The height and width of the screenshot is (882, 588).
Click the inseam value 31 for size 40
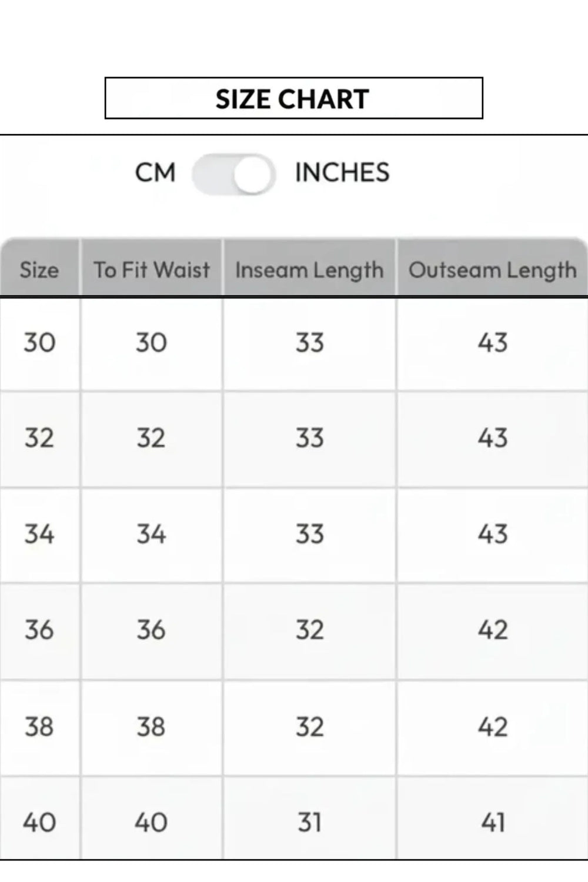coord(309,822)
